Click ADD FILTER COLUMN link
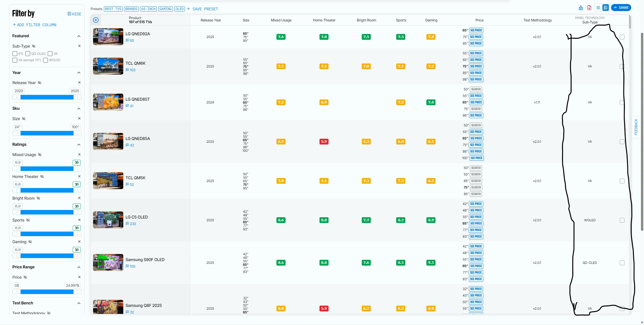 tap(34, 25)
